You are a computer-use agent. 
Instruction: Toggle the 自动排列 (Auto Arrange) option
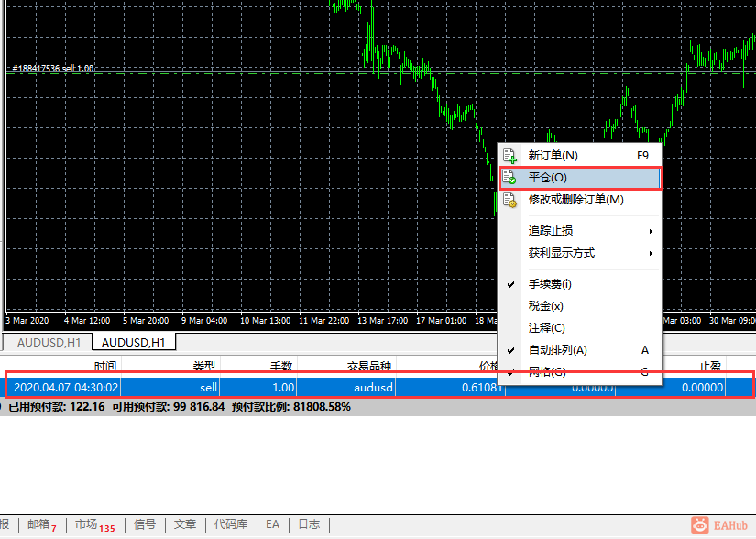[x=557, y=350]
